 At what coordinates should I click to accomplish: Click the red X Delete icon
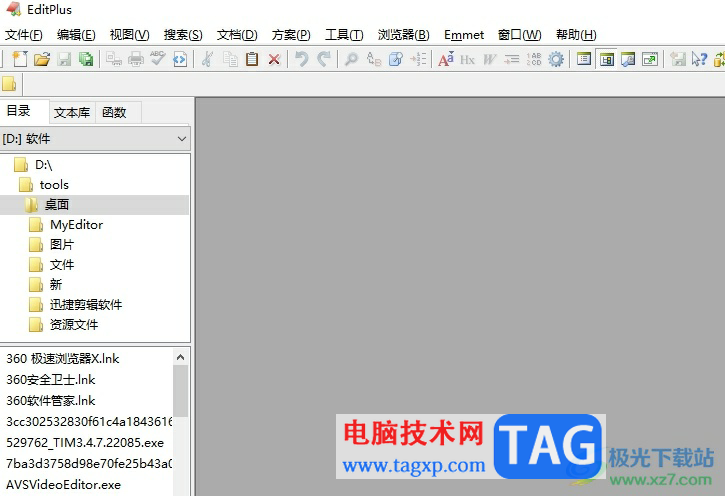(x=274, y=60)
